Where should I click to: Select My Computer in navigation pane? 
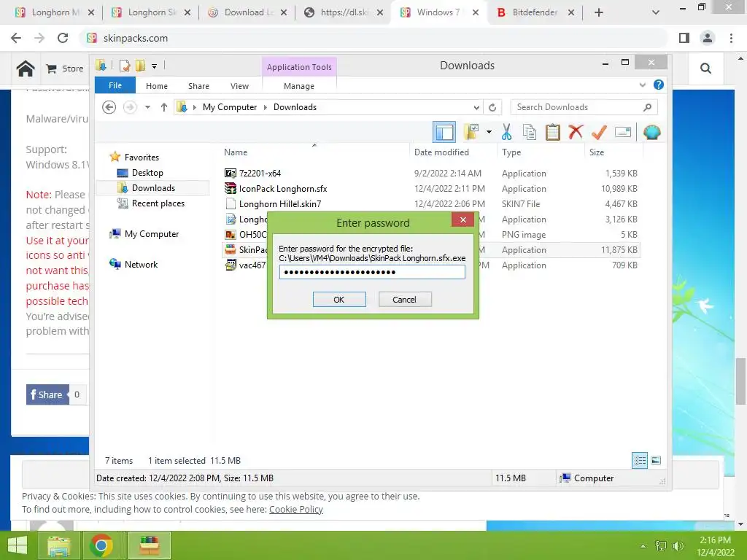(x=152, y=234)
